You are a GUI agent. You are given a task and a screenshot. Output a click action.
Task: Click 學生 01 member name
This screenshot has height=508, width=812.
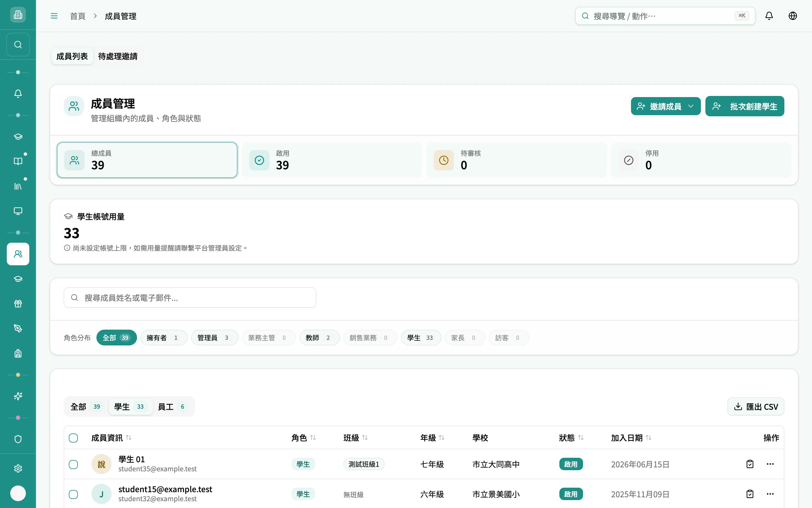(132, 459)
